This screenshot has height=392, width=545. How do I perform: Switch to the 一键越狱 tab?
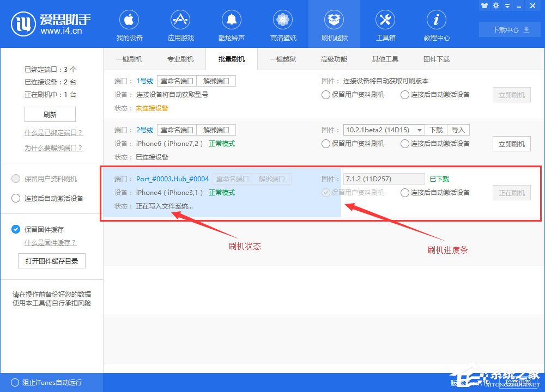283,59
